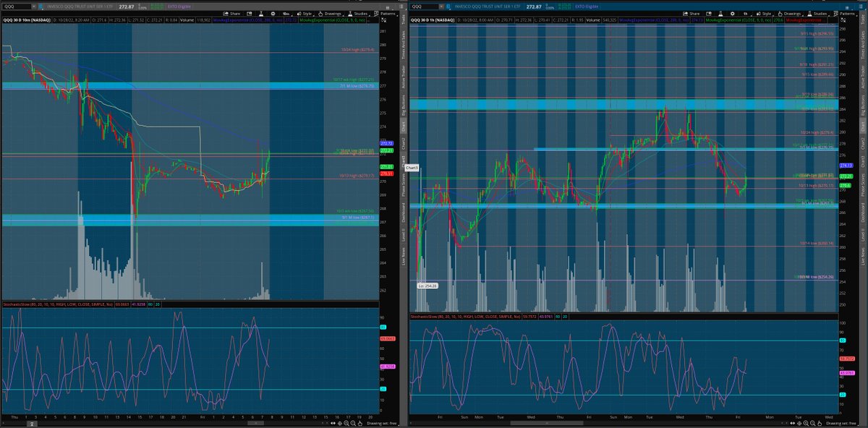
Task: Click the left chart's 'Drawing set: free' selector
Action: [383, 424]
